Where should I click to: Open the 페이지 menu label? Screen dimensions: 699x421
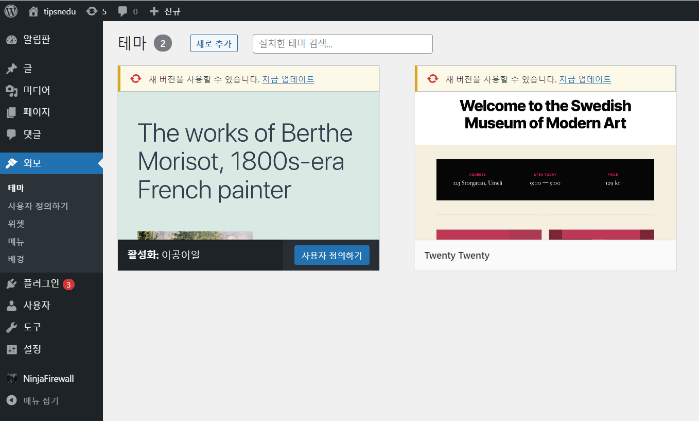click(x=37, y=112)
